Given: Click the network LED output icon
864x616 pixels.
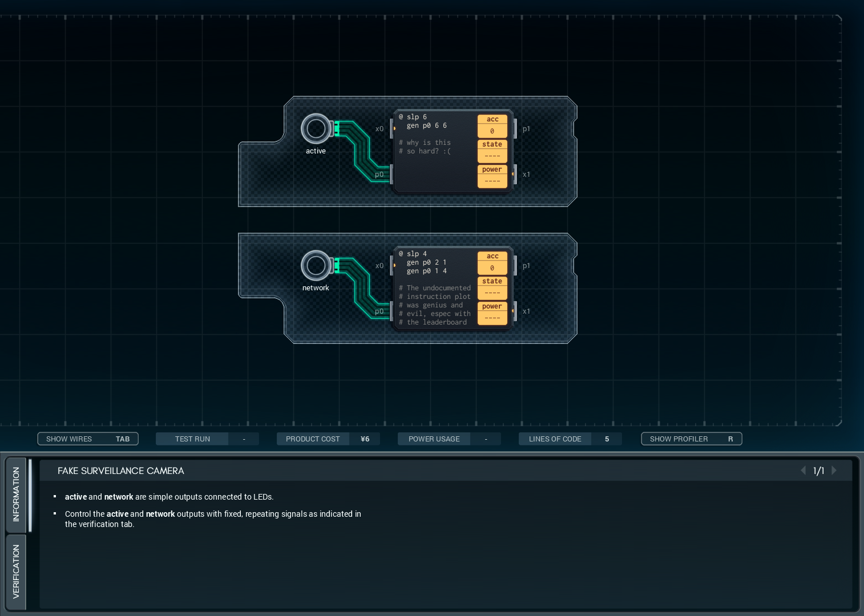Looking at the screenshot, I should [x=316, y=265].
